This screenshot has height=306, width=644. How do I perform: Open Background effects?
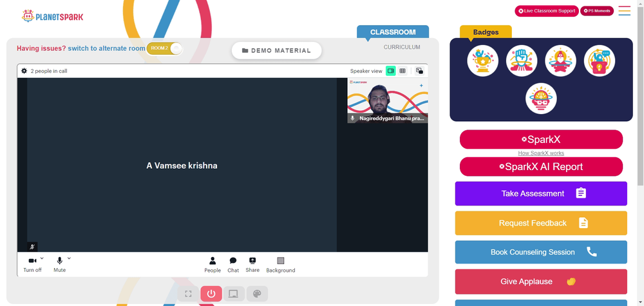281,265
